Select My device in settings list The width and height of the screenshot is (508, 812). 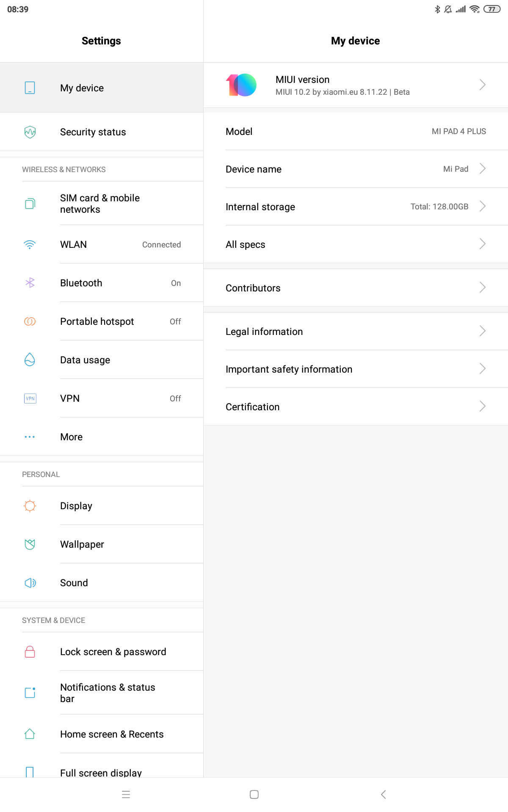pos(102,88)
